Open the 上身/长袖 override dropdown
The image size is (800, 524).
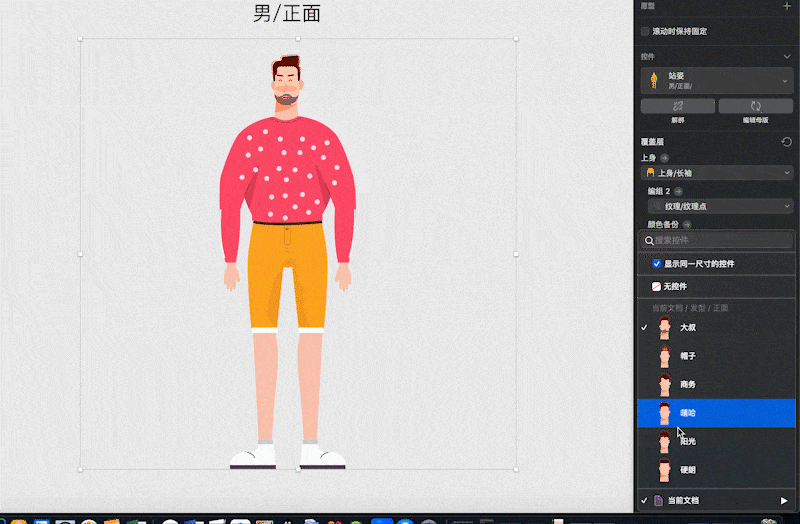click(x=717, y=173)
